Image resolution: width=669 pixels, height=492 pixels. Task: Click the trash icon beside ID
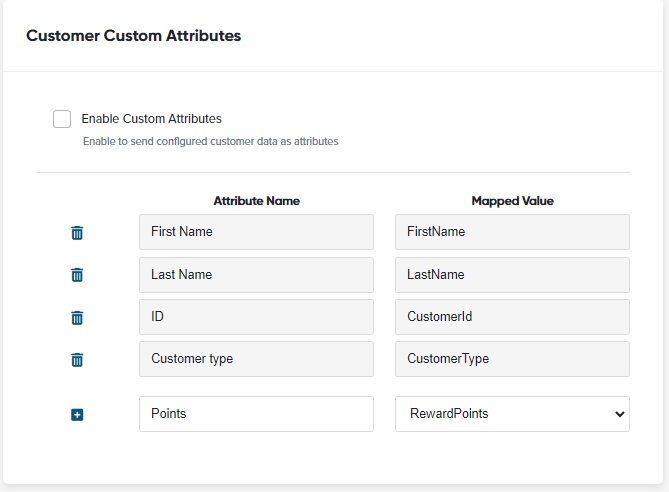click(77, 317)
